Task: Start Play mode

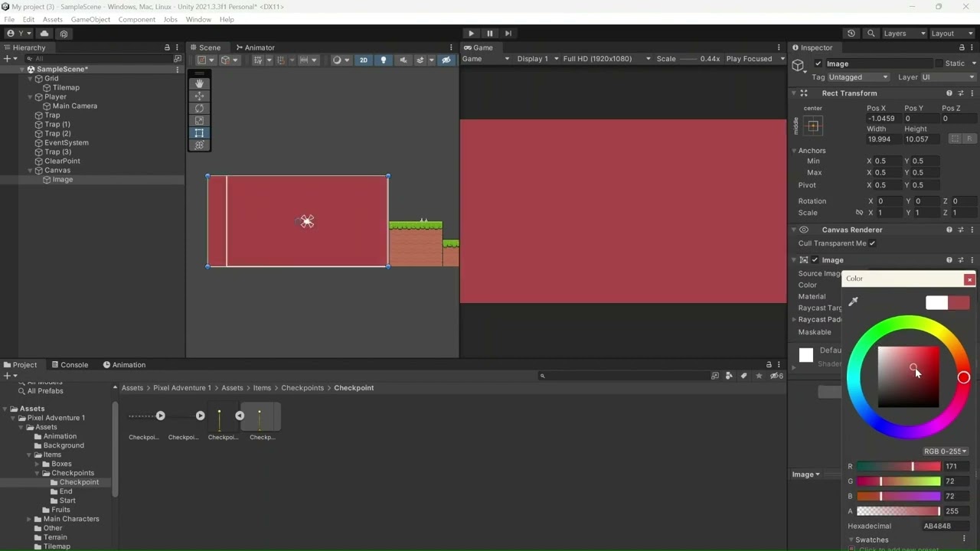Action: pos(471,33)
